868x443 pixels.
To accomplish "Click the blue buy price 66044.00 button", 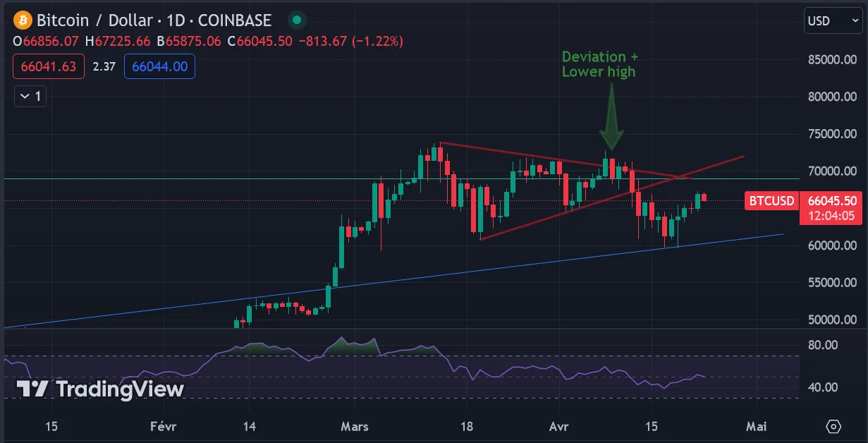I will 159,66.
